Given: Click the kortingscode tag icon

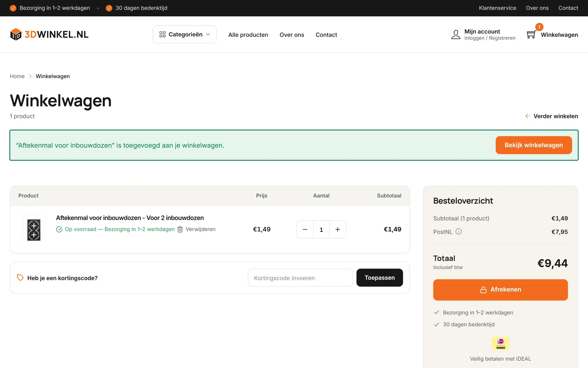Looking at the screenshot, I should coord(20,277).
